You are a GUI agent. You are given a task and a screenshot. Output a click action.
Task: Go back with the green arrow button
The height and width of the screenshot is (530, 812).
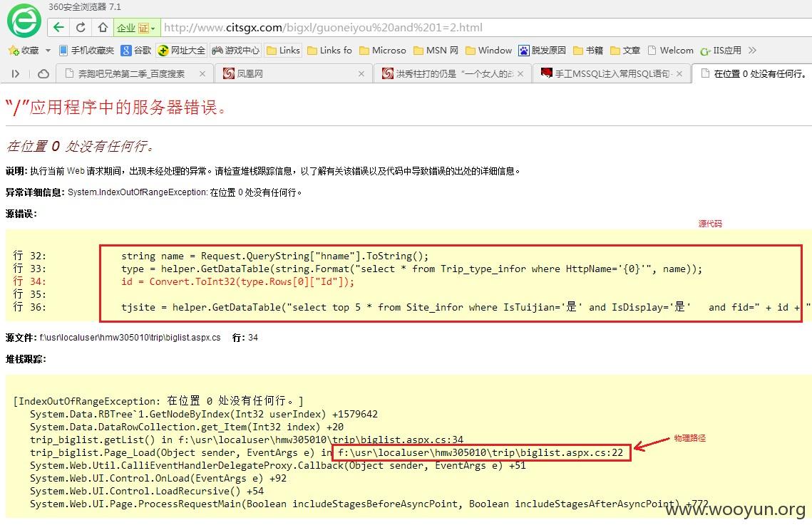[58, 28]
